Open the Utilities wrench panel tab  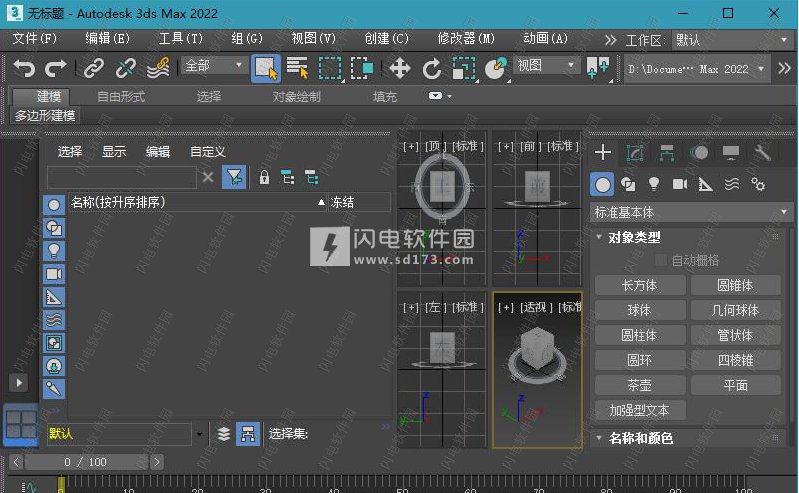[x=763, y=152]
